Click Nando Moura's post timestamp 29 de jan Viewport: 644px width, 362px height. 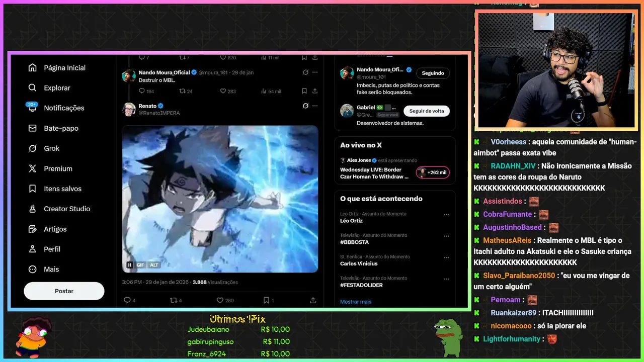[x=243, y=72]
